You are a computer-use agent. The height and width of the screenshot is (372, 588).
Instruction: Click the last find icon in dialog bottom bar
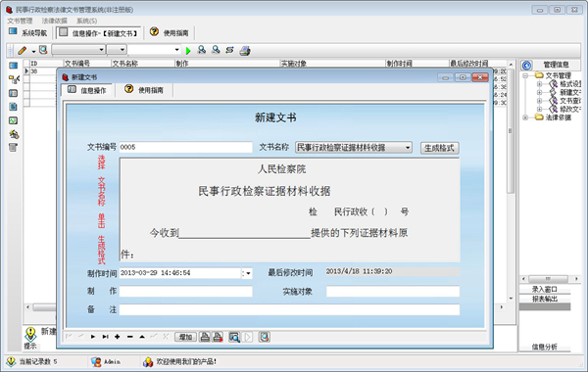(264, 337)
